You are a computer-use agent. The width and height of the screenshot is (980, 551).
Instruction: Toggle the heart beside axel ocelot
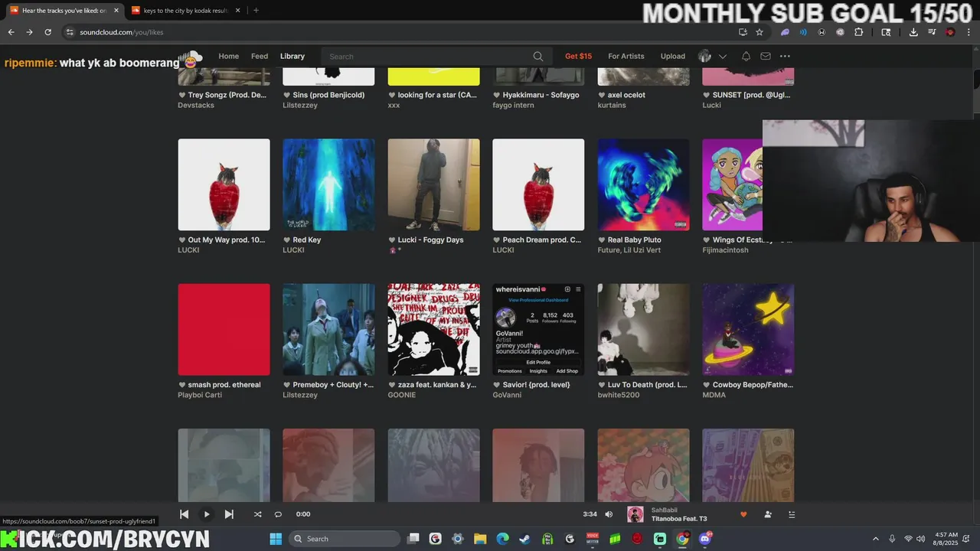pyautogui.click(x=601, y=96)
